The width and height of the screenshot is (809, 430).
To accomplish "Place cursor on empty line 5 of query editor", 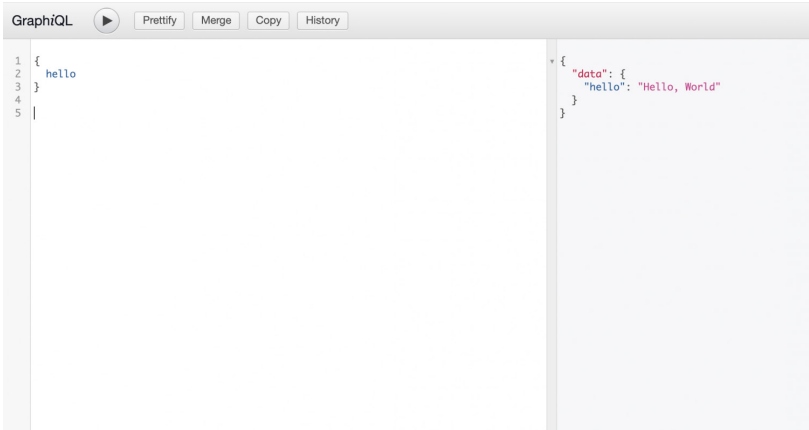I will (289, 113).
